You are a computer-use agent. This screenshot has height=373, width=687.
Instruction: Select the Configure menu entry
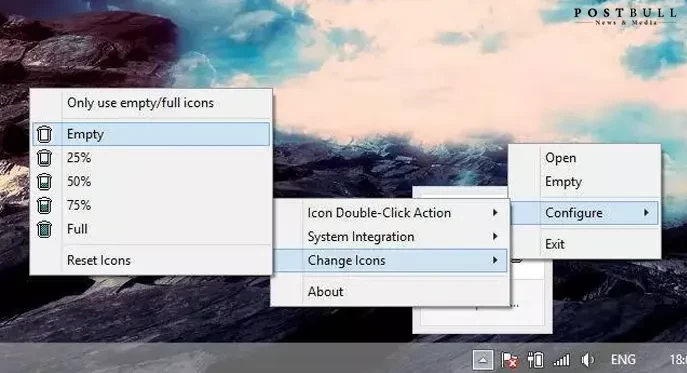point(584,213)
